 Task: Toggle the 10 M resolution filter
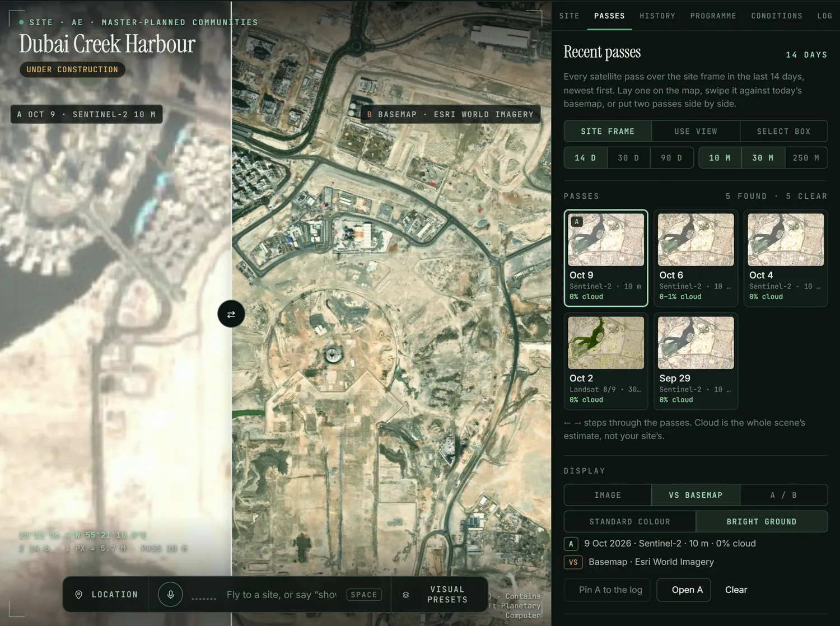(x=720, y=158)
